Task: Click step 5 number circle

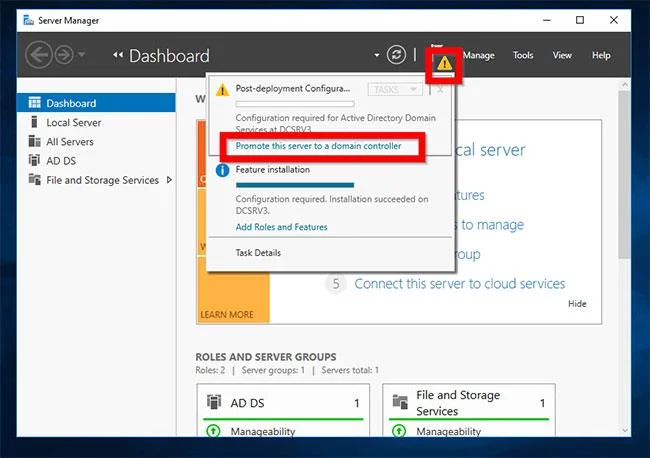Action: [x=336, y=284]
